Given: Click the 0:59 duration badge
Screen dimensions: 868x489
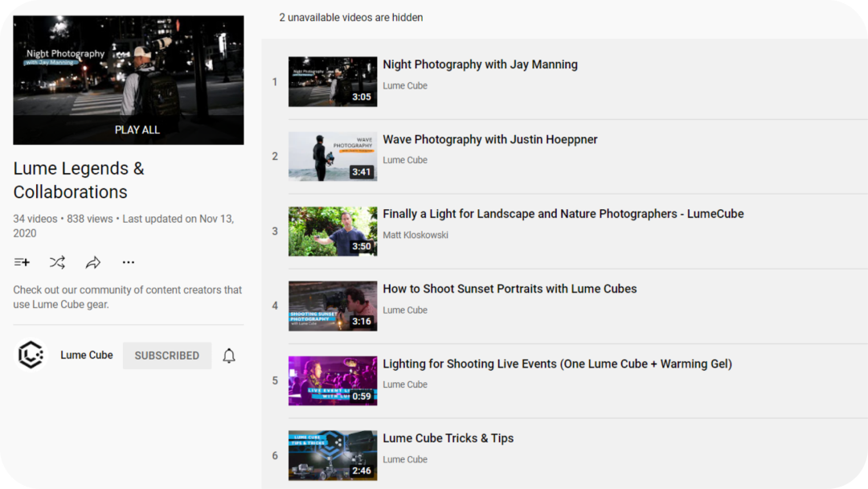Looking at the screenshot, I should coord(362,396).
